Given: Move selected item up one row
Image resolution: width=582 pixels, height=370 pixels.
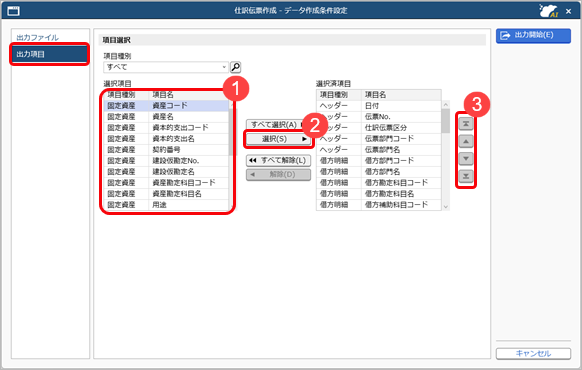Looking at the screenshot, I should [466, 141].
